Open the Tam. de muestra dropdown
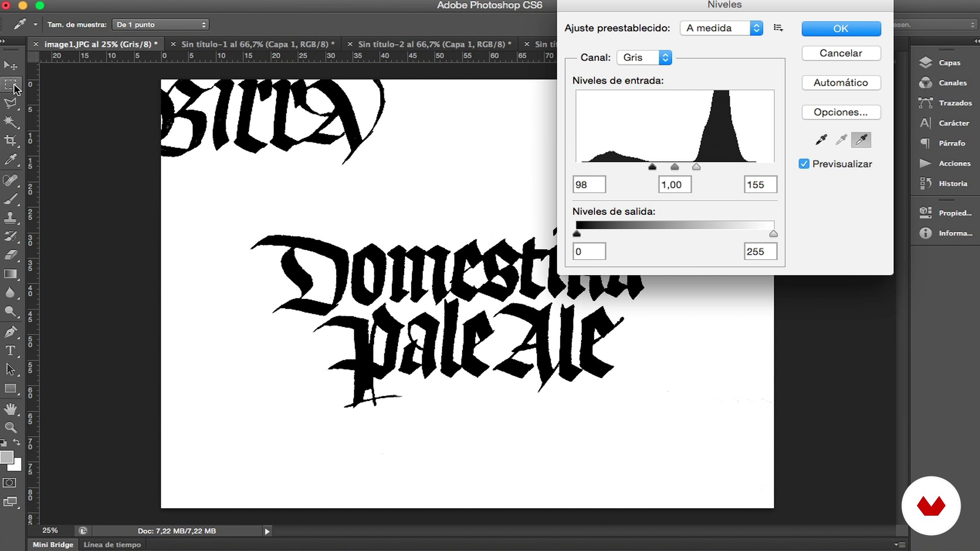 (160, 24)
